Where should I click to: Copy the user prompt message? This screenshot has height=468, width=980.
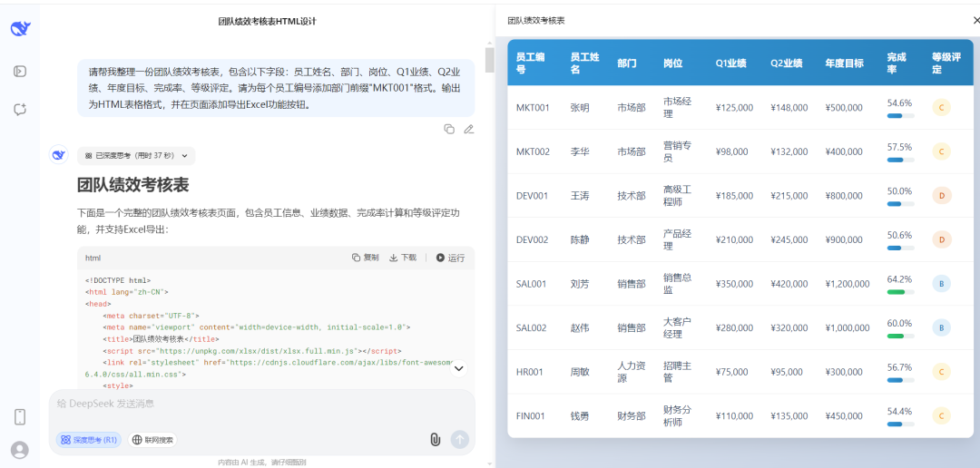449,130
